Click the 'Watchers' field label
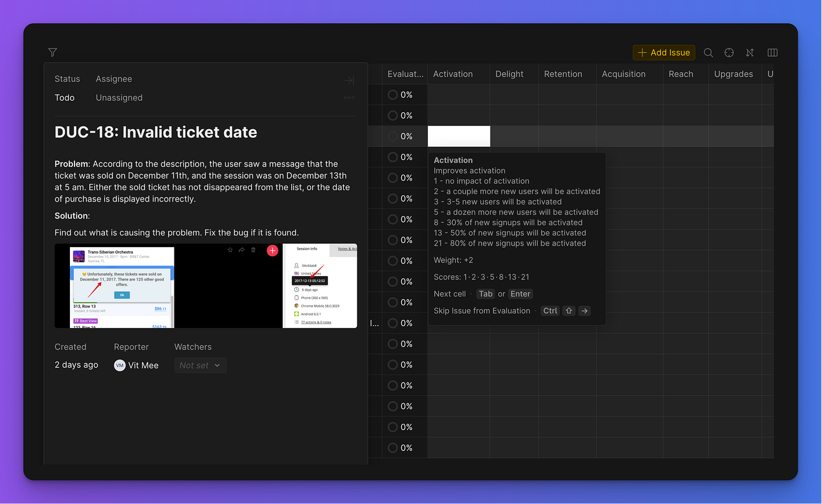Image resolution: width=822 pixels, height=504 pixels. (x=193, y=347)
